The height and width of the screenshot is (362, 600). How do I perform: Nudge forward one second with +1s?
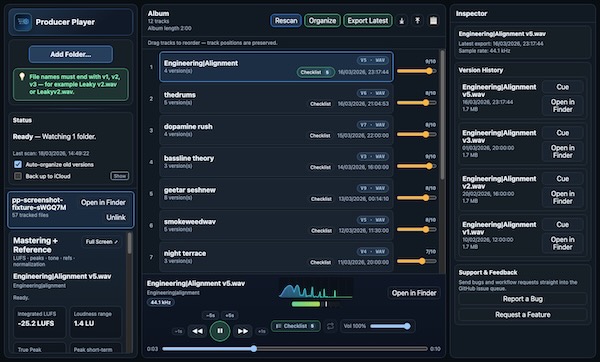pyautogui.click(x=261, y=331)
